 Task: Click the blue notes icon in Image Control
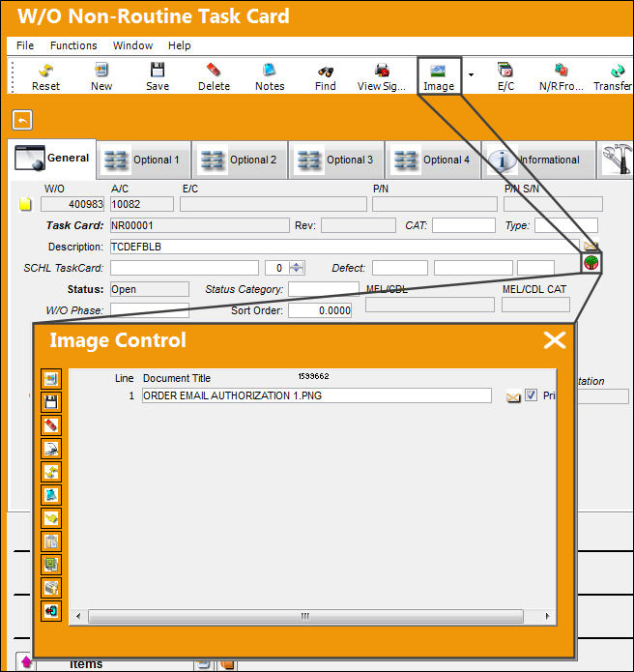coord(51,495)
